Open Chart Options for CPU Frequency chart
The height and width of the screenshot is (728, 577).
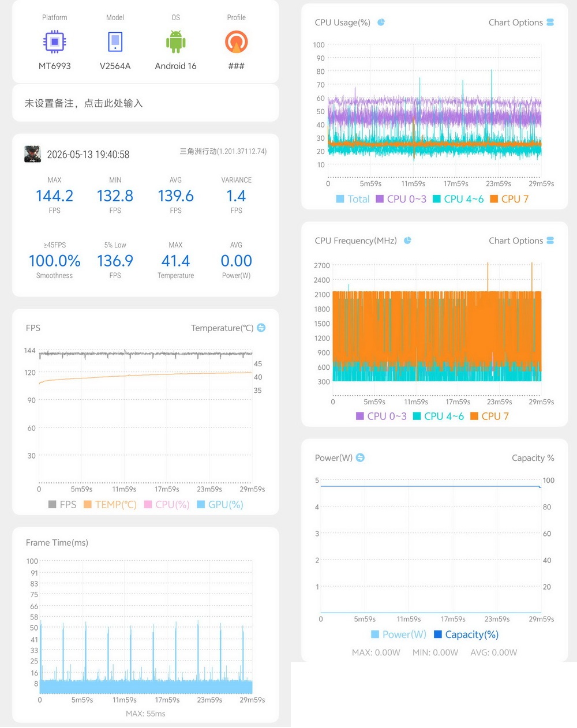(x=521, y=241)
